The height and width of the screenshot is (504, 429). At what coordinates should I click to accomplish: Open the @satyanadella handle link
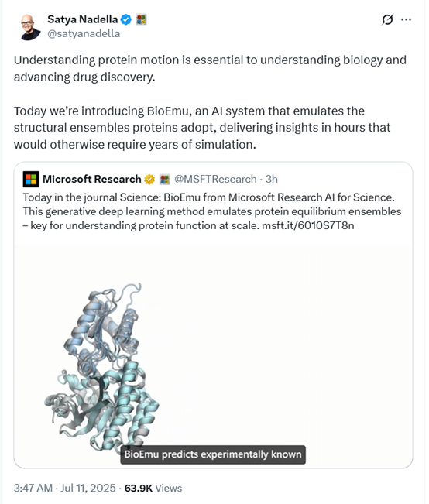click(x=84, y=33)
